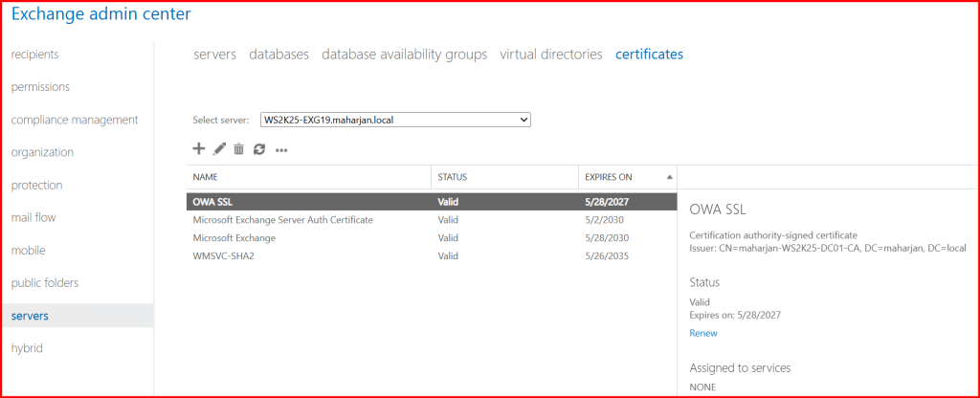Open the virtual directories tab
The width and height of the screenshot is (980, 398).
(x=551, y=55)
